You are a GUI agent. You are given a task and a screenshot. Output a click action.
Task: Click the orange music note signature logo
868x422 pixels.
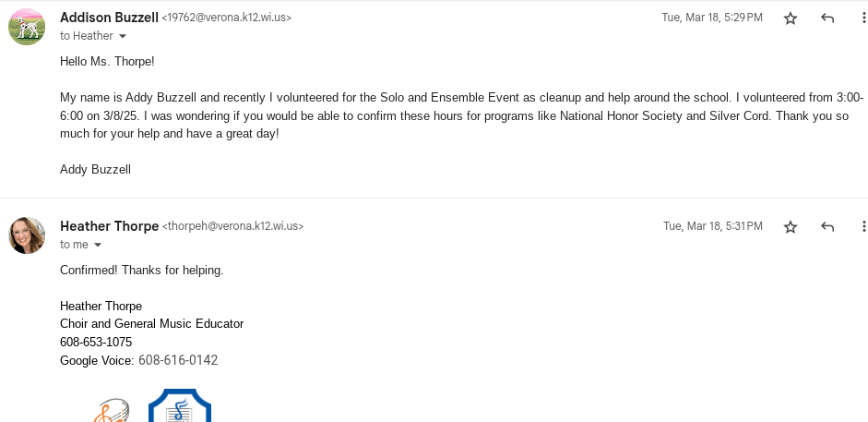111,411
